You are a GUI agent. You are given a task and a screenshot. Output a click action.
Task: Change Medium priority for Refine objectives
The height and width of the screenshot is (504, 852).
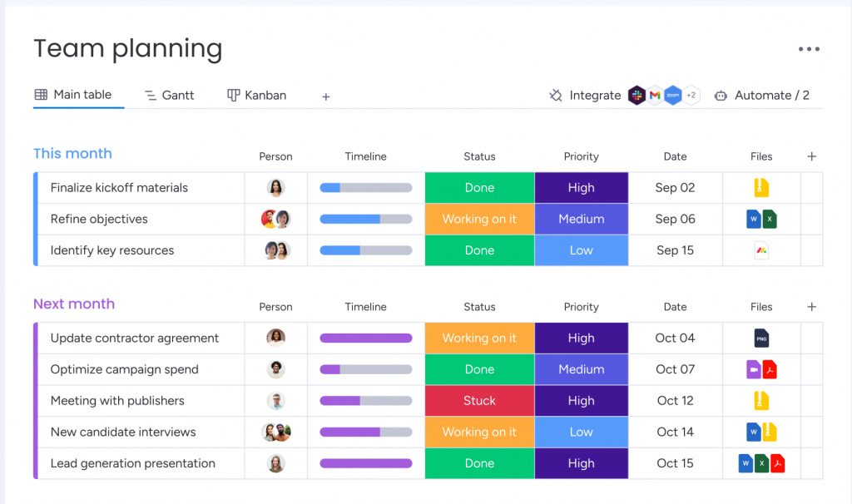pos(581,220)
